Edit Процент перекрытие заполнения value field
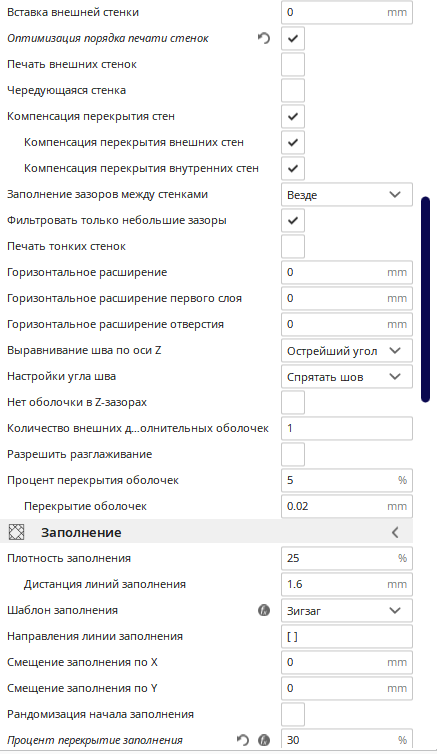This screenshot has height=754, width=437. [347, 740]
